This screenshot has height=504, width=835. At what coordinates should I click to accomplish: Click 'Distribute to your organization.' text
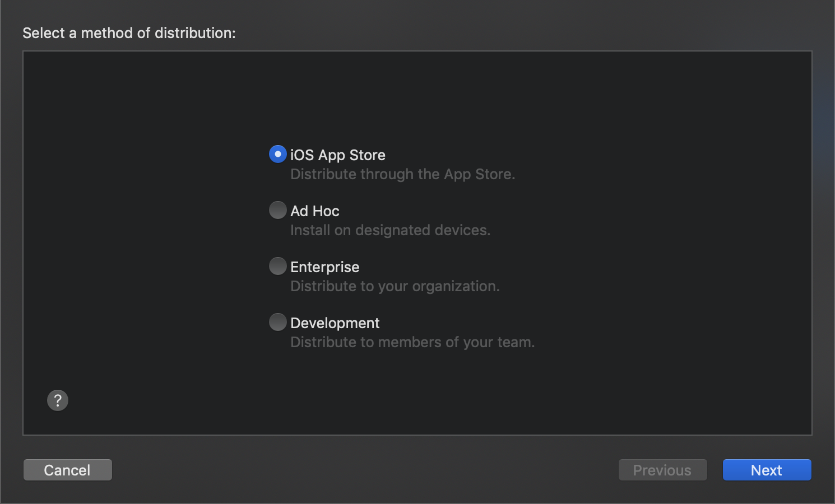tap(395, 286)
